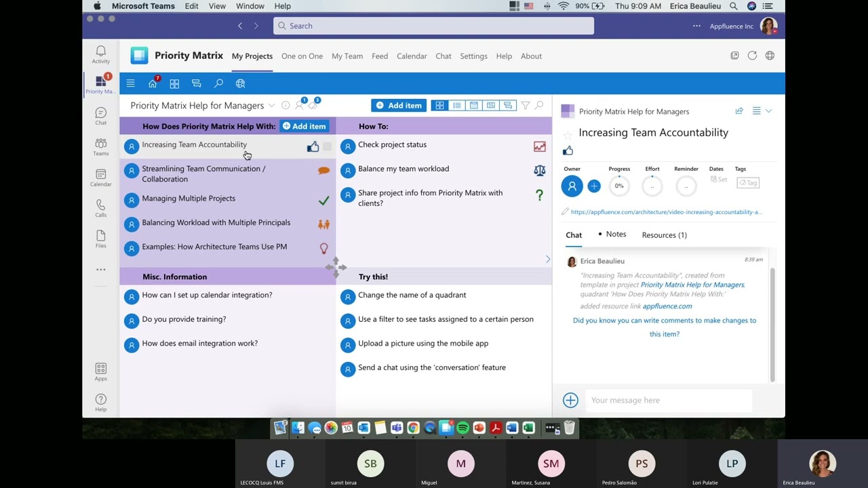Open Help in the Teams left sidebar
The image size is (868, 488).
(100, 403)
